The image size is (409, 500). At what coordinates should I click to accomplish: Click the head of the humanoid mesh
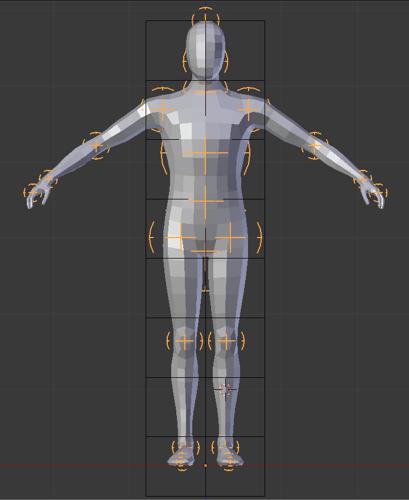point(205,51)
